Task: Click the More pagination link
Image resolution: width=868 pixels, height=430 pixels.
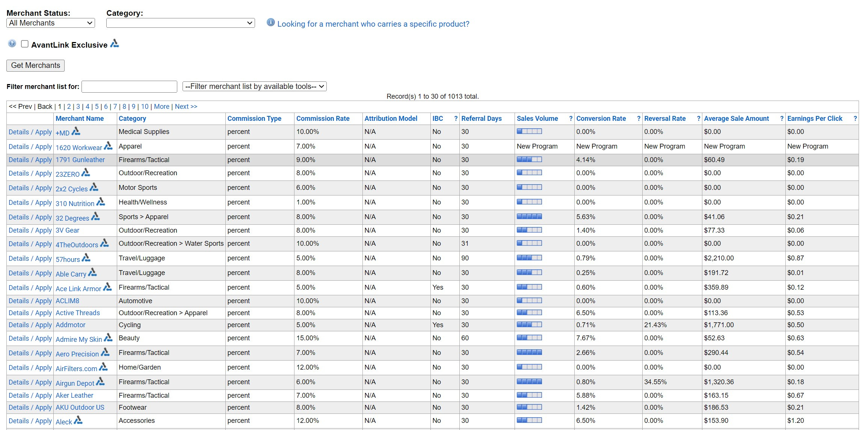Action: coord(162,107)
